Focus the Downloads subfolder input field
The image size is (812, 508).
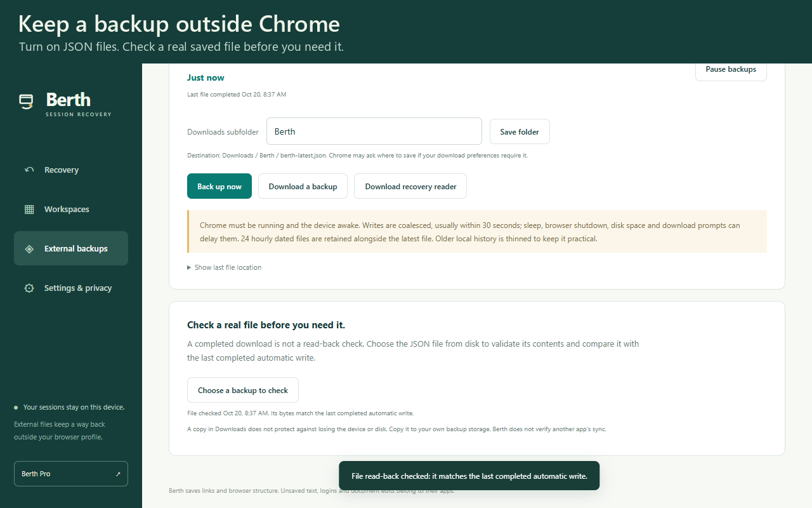pyautogui.click(x=374, y=131)
